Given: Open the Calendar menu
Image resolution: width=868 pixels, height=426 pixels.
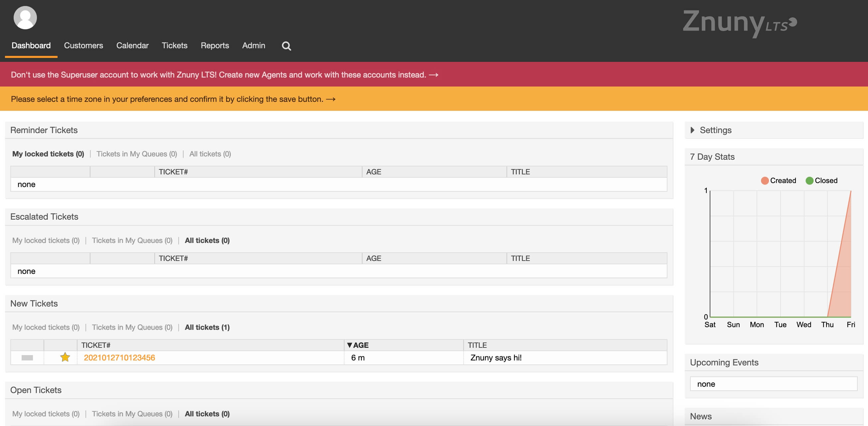Looking at the screenshot, I should [132, 46].
